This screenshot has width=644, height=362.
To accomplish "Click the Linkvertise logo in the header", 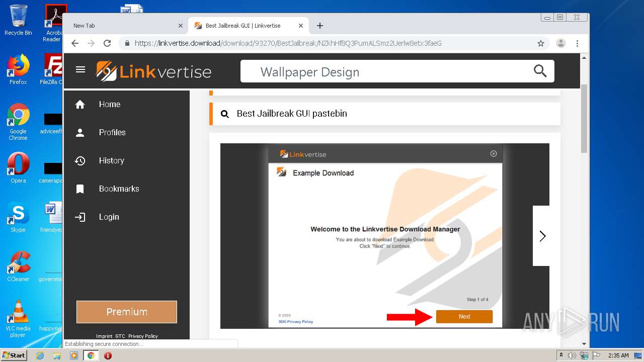I will tap(153, 71).
